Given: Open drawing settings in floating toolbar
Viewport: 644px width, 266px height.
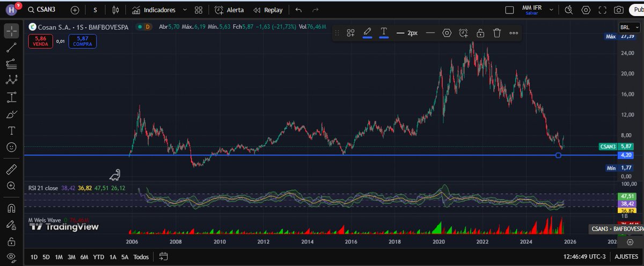Looking at the screenshot, I should click(x=447, y=33).
